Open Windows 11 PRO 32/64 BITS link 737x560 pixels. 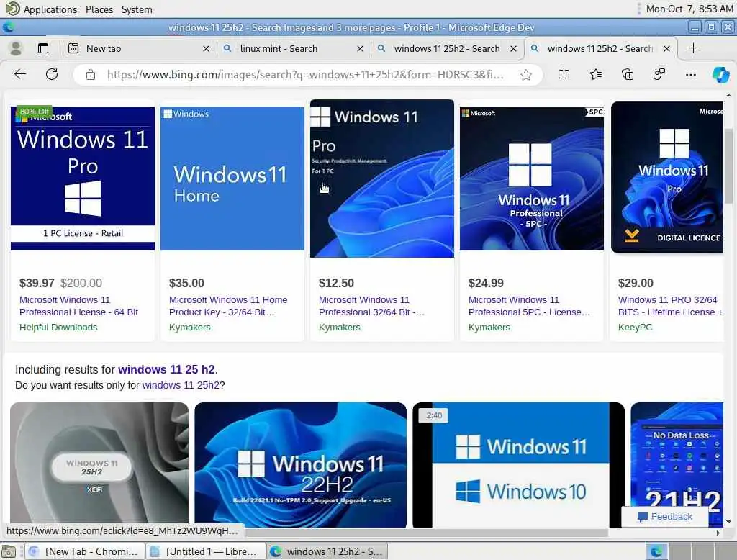click(x=670, y=306)
